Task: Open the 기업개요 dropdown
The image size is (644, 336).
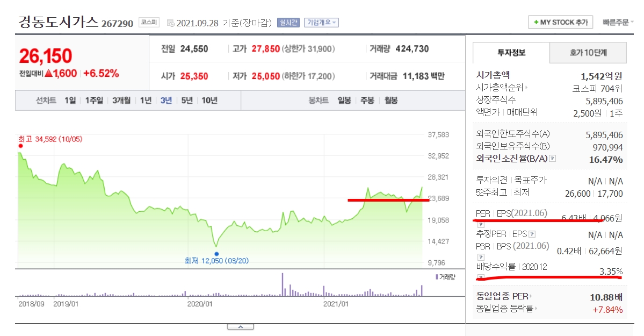Action: (321, 23)
